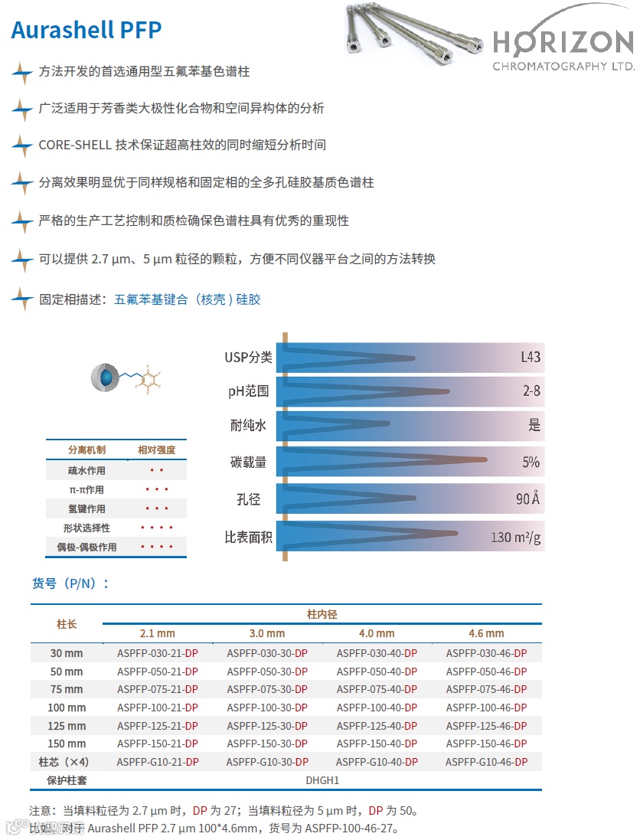Click the 形状选择性 row label
640x840 pixels.
point(87,528)
